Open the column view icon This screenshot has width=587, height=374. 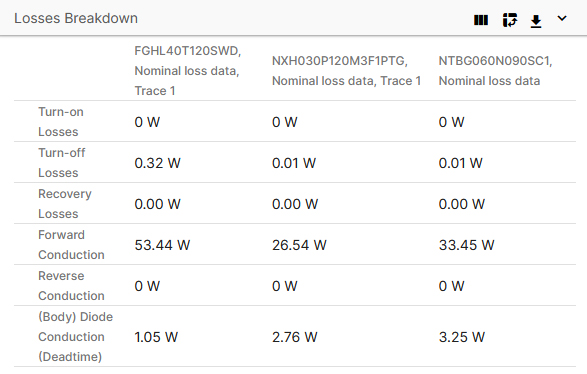tap(481, 20)
